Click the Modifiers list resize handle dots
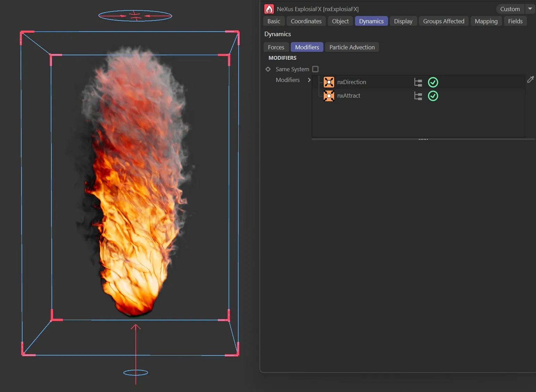Screen dimensions: 536x392 point(423,139)
